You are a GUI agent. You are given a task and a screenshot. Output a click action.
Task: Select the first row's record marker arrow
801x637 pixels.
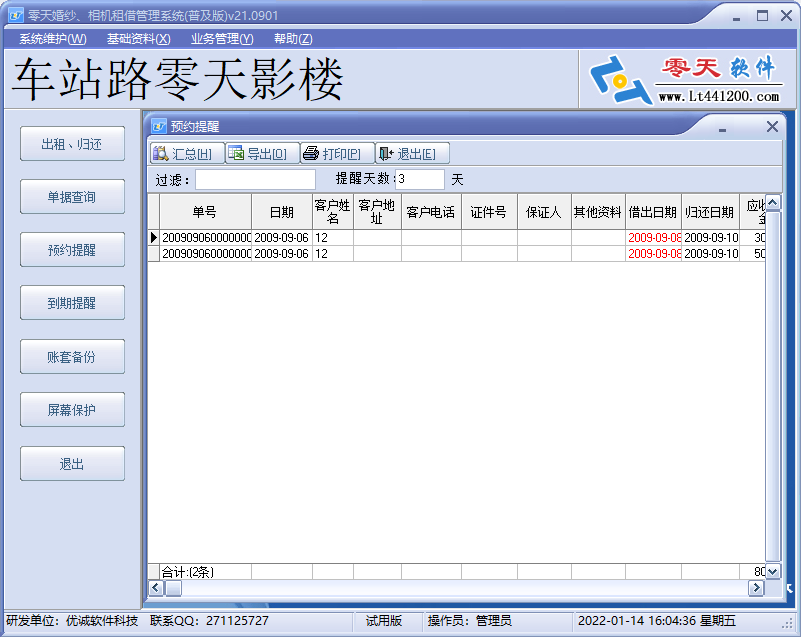(154, 238)
